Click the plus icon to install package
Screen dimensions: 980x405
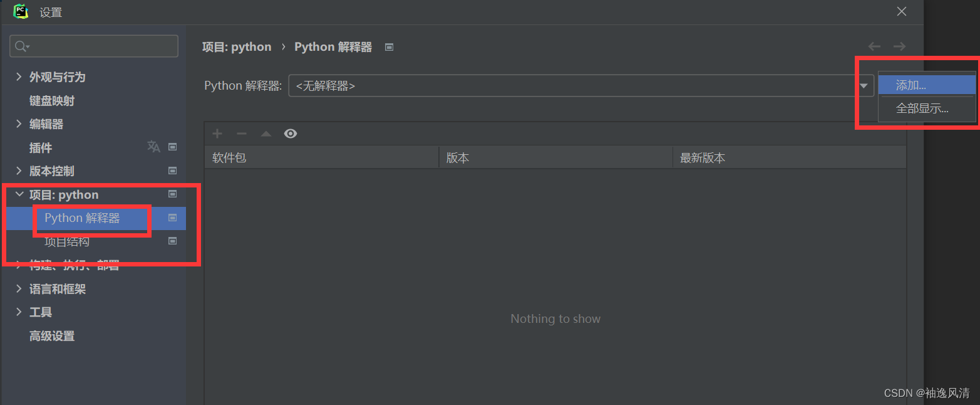pyautogui.click(x=217, y=134)
